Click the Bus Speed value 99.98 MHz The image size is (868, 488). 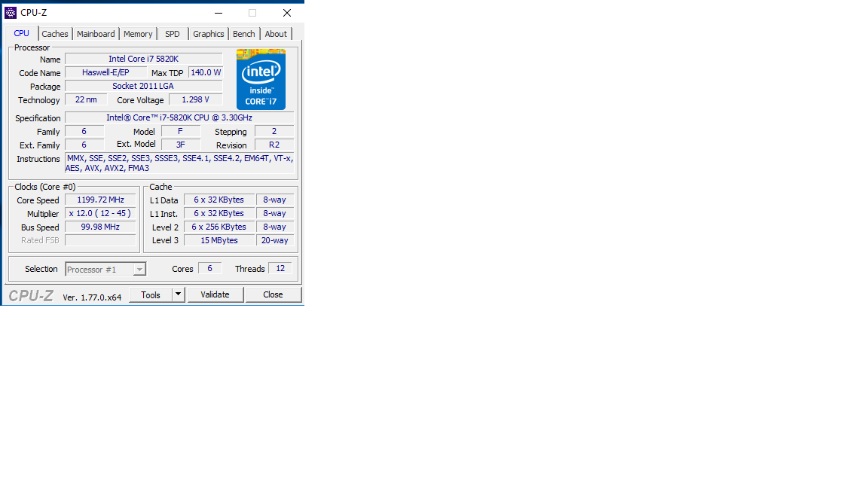(x=100, y=227)
